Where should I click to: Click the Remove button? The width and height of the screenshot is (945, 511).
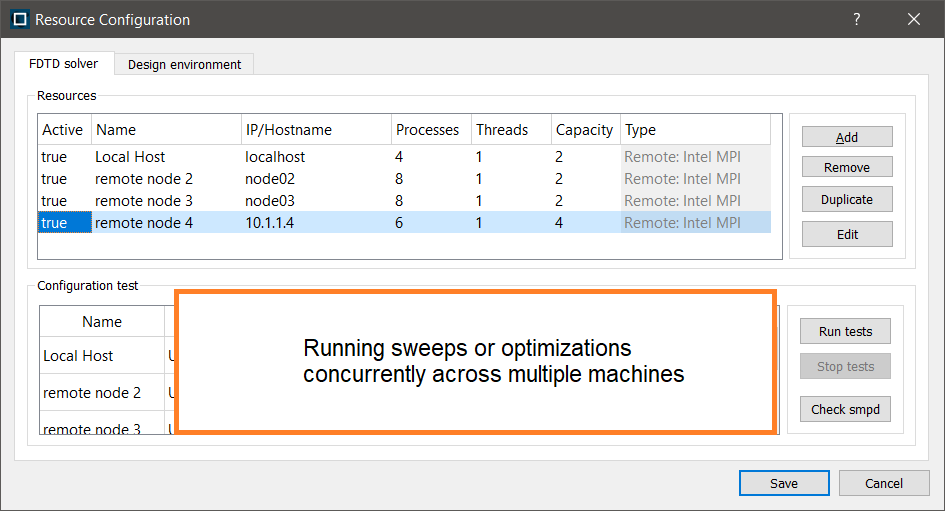tap(846, 167)
